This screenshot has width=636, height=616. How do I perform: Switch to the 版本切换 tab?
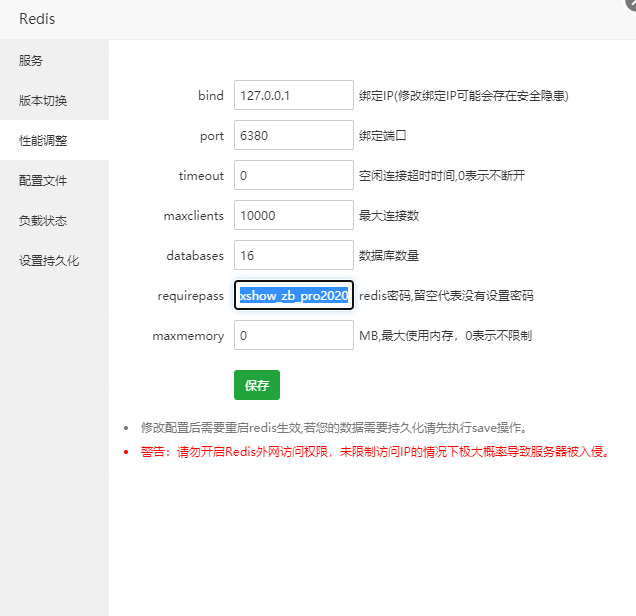pyautogui.click(x=43, y=100)
